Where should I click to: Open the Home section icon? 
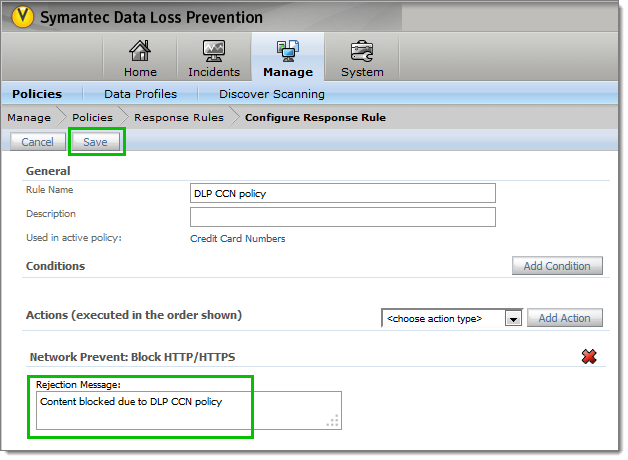tap(140, 52)
